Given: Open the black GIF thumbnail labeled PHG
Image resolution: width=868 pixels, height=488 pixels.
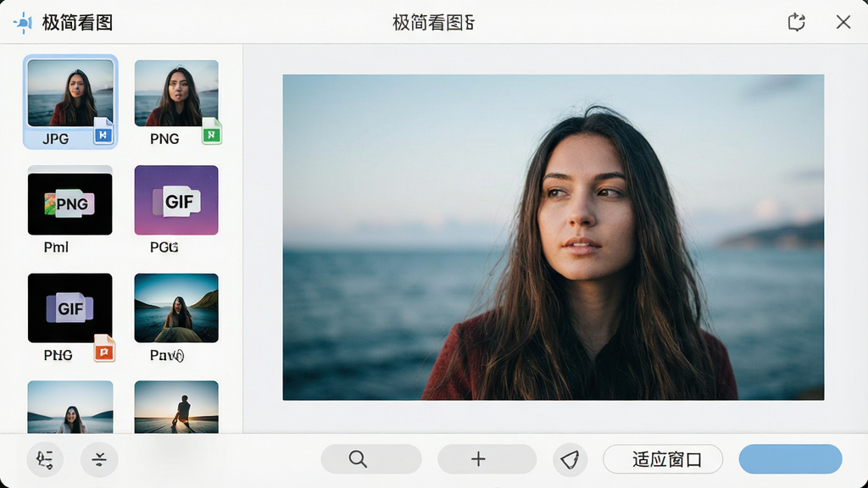Looking at the screenshot, I should point(70,308).
